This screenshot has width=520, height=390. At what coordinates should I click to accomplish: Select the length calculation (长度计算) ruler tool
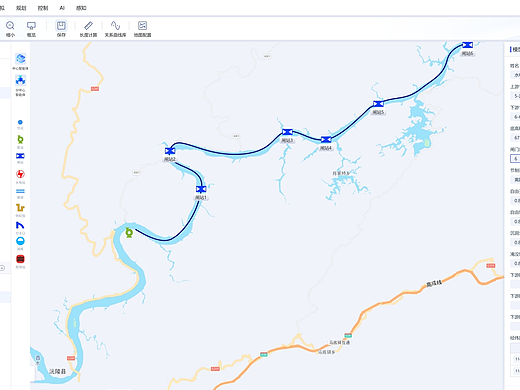[88, 26]
